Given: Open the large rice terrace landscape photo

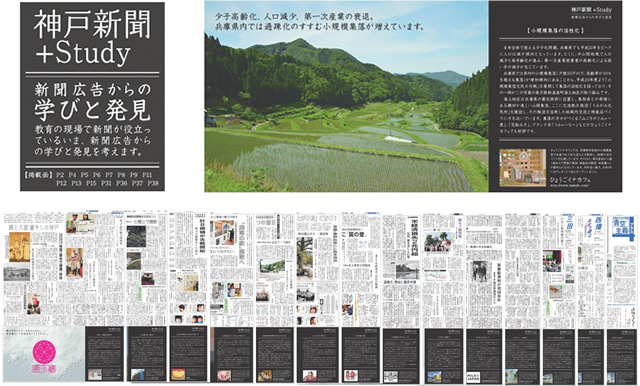Looking at the screenshot, I should [x=347, y=96].
